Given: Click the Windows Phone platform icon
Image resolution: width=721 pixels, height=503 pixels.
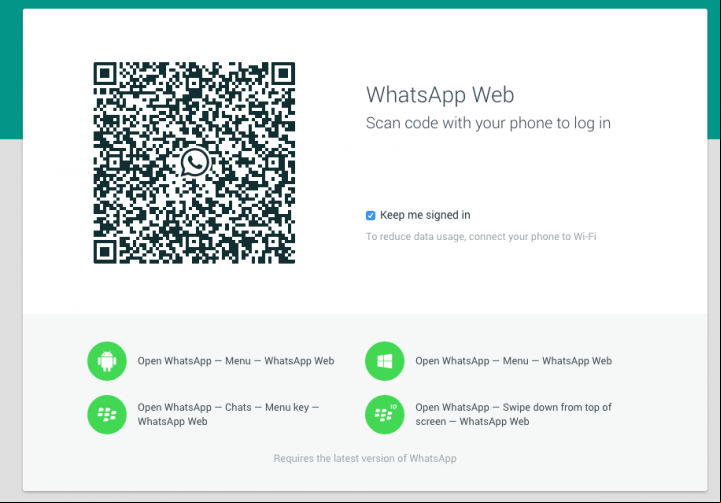Looking at the screenshot, I should pos(384,361).
